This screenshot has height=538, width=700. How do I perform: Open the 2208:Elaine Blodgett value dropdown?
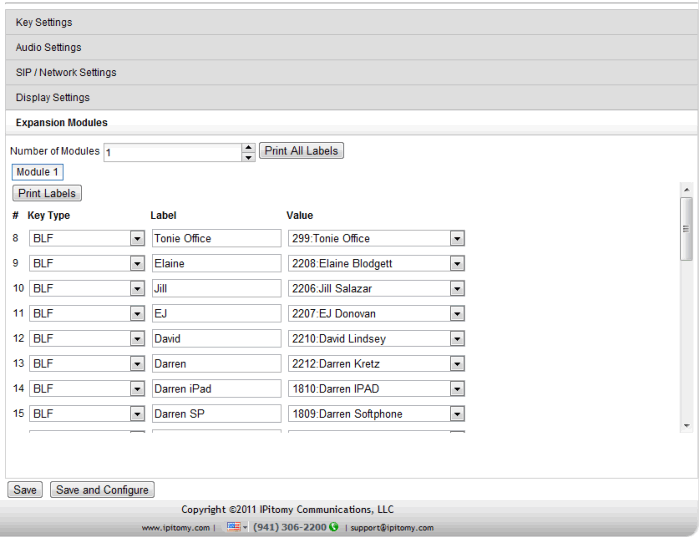(376, 263)
